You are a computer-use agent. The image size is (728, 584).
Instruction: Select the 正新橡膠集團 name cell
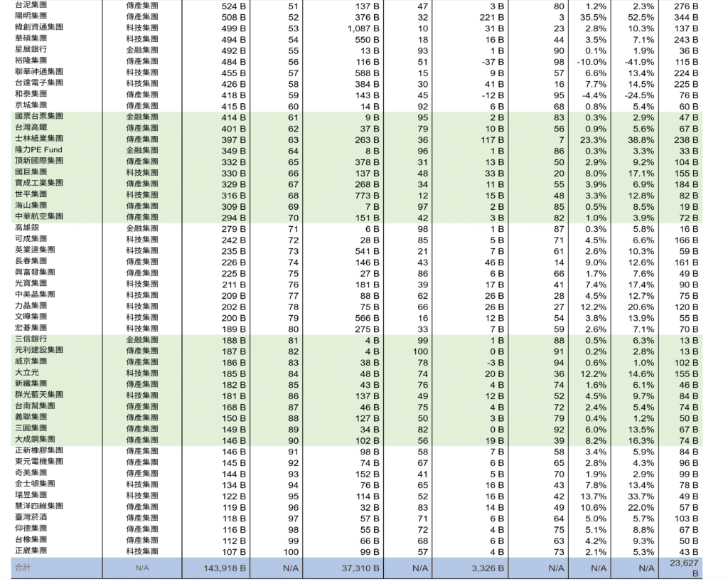coord(39,451)
